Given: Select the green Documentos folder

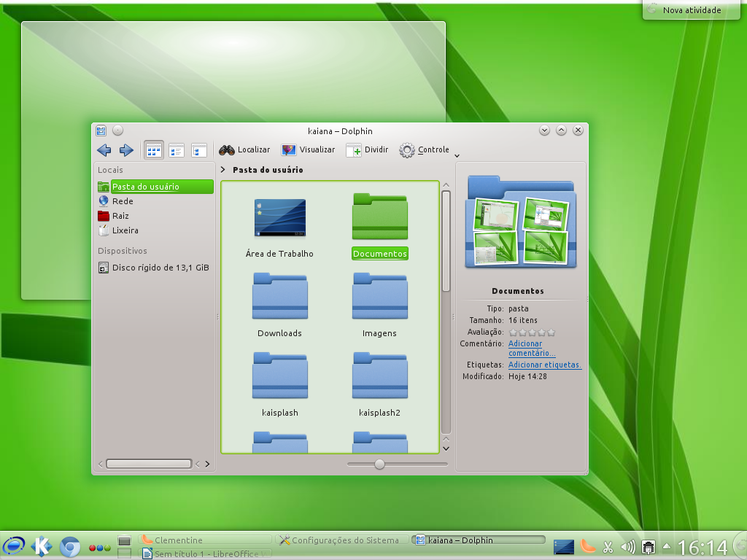Looking at the screenshot, I should point(379,217).
